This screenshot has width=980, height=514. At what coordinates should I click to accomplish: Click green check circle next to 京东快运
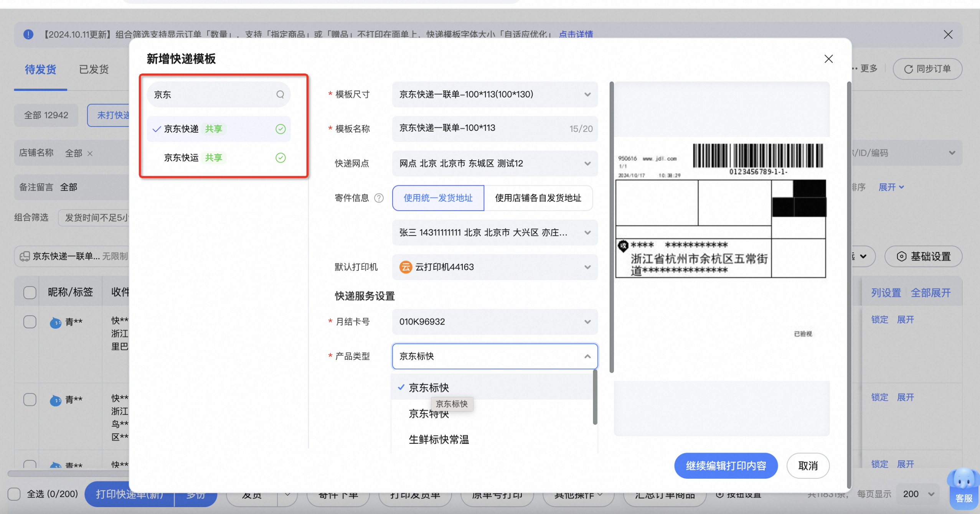point(280,158)
